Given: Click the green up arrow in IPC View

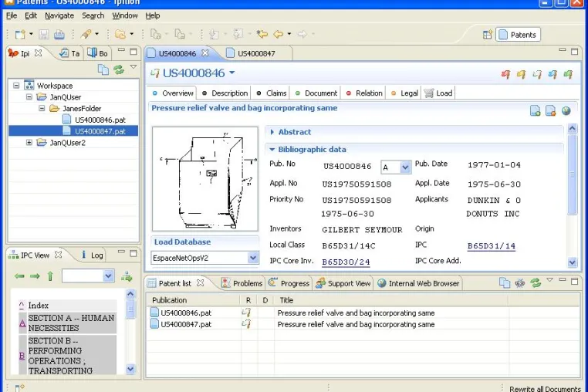Looking at the screenshot, I should (x=50, y=276).
